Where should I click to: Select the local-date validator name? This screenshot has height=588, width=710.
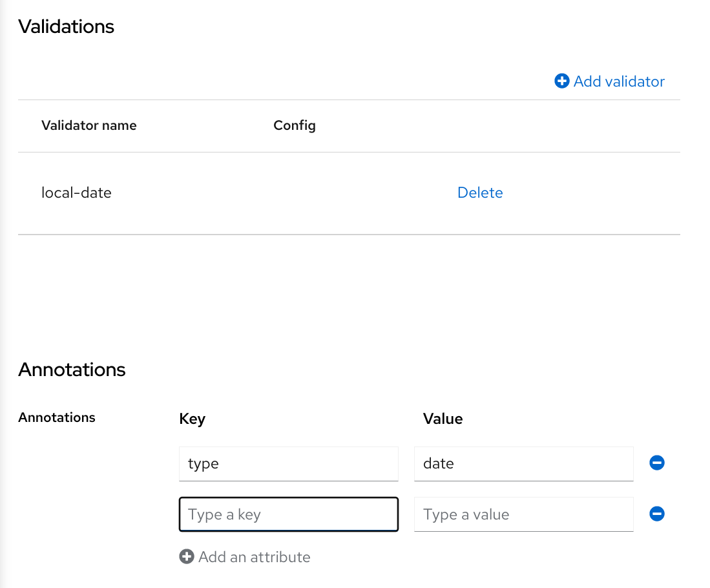(76, 192)
